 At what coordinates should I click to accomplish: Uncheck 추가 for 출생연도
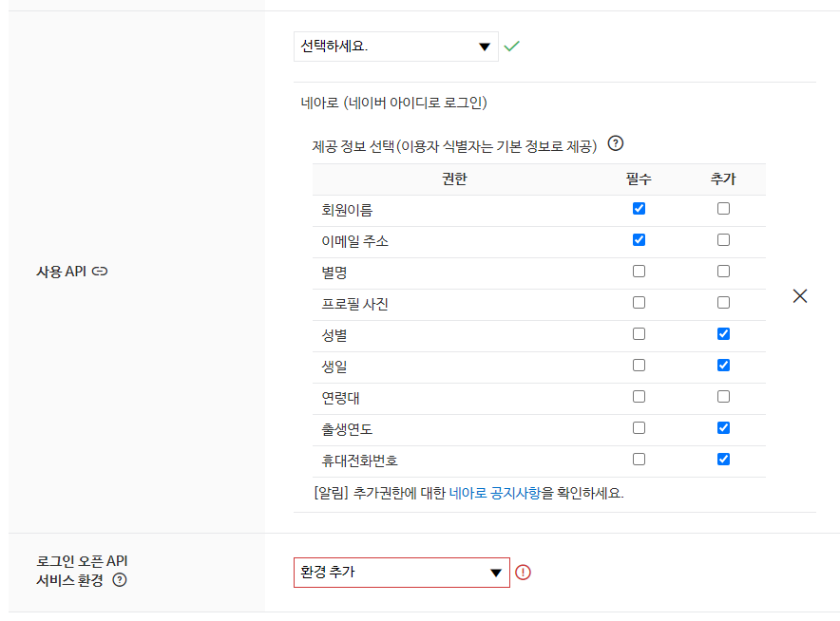(x=723, y=427)
